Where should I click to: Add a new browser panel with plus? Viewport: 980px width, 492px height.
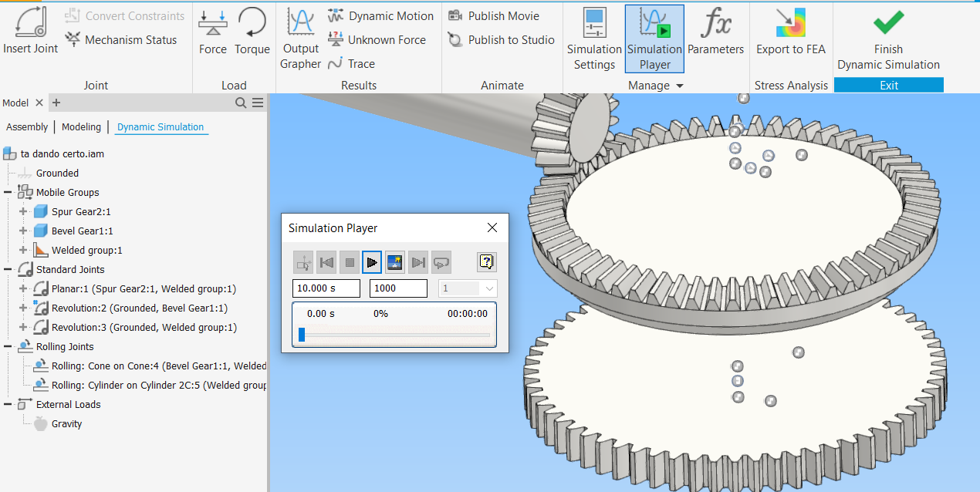pos(56,103)
